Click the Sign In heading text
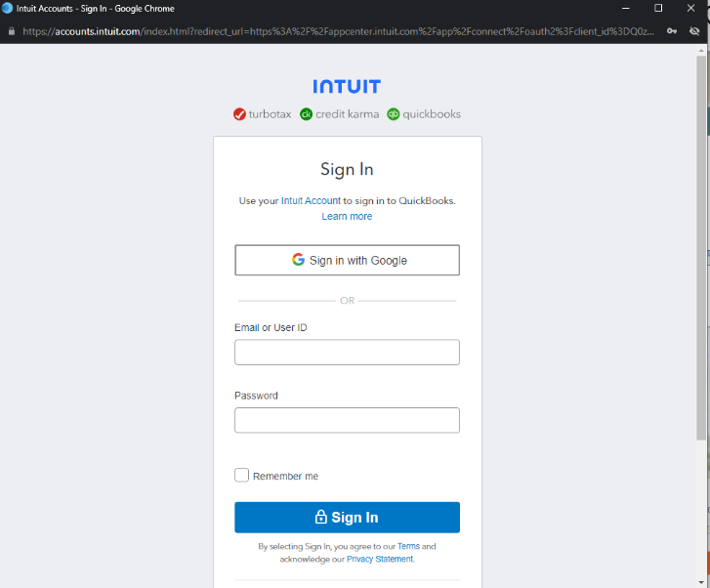This screenshot has width=710, height=588. click(347, 169)
